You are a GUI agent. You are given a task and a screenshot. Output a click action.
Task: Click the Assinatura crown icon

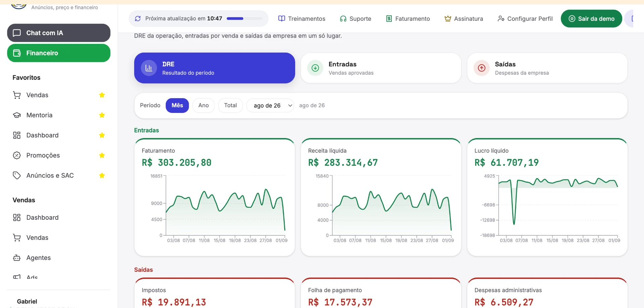tap(448, 19)
